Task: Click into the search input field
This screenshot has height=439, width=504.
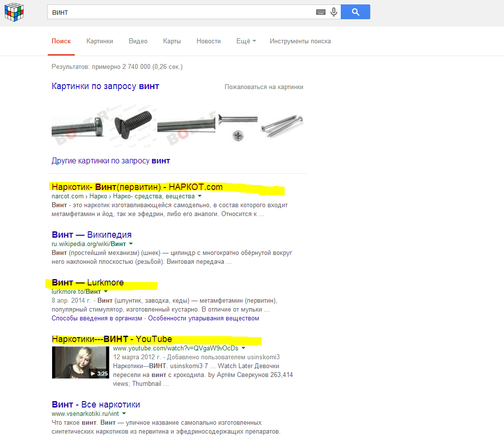Action: click(180, 12)
